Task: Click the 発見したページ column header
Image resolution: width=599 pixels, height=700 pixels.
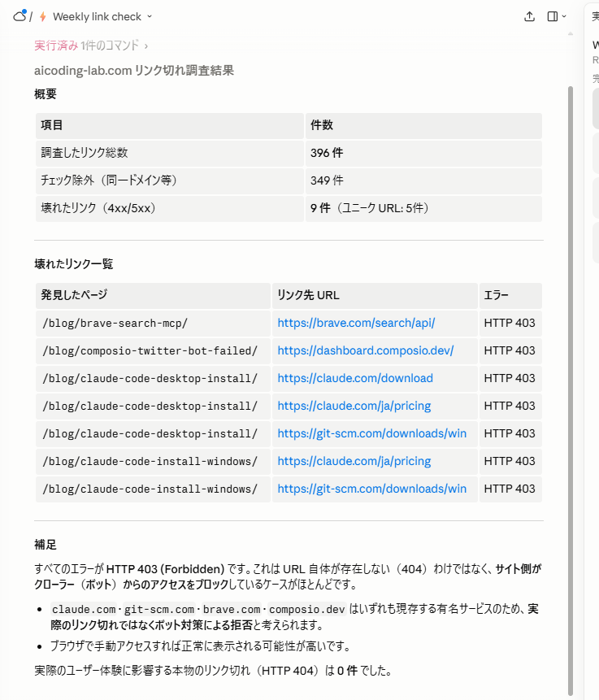Action: pyautogui.click(x=153, y=295)
